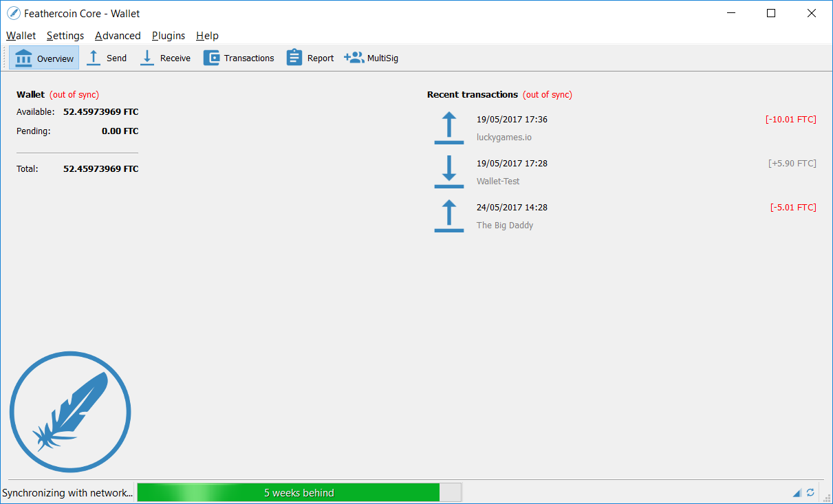Click the incoming arrow icon for Wallet-Test
Viewport: 833px width, 504px height.
pyautogui.click(x=449, y=172)
